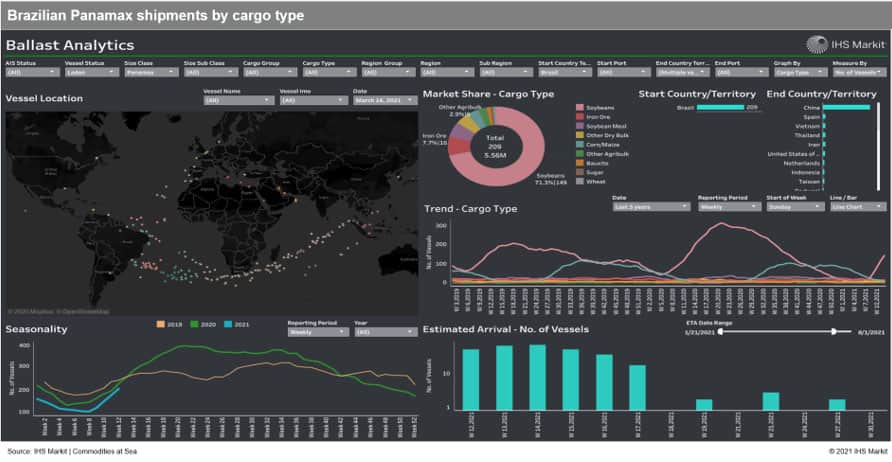Click the Brazil bar in Start Country
Viewport: 892px width, 462px height.
pyautogui.click(x=719, y=107)
